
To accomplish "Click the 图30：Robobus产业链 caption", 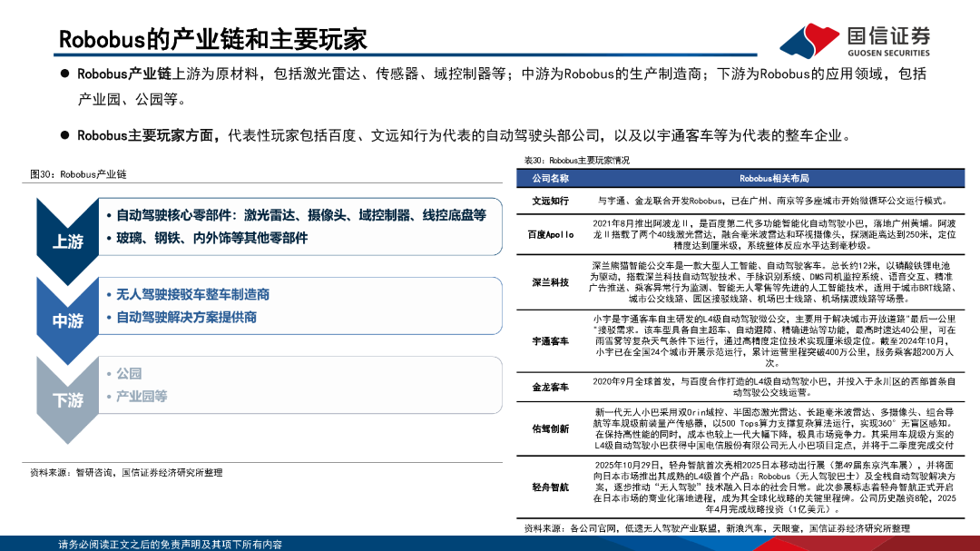I will (x=78, y=174).
